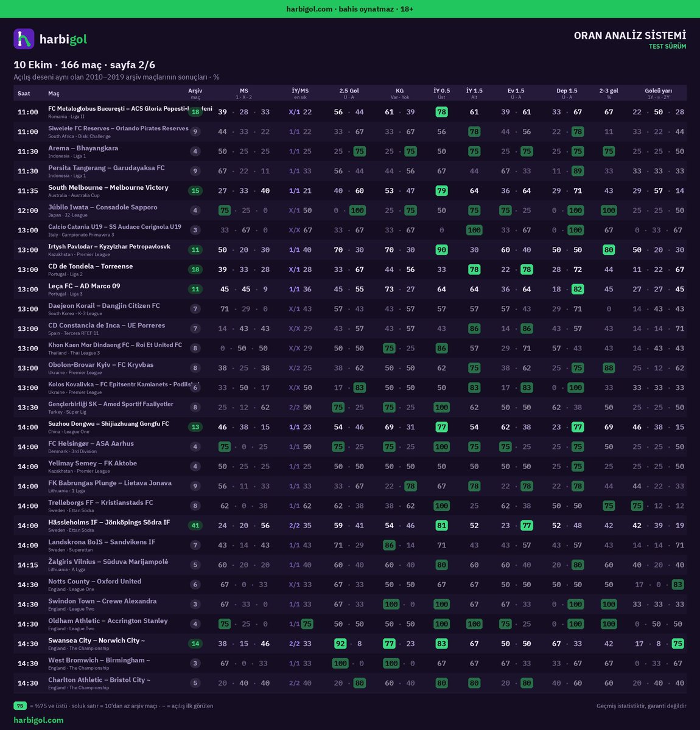This screenshot has width=700, height=730.
Task: Select the Arema – Bhayangkara match
Action: coord(350,151)
